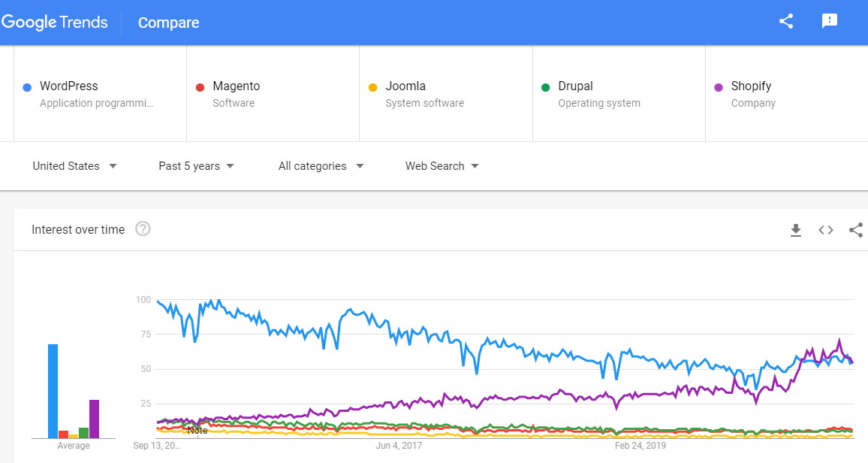Click the purple Shopify average bar

click(94, 419)
